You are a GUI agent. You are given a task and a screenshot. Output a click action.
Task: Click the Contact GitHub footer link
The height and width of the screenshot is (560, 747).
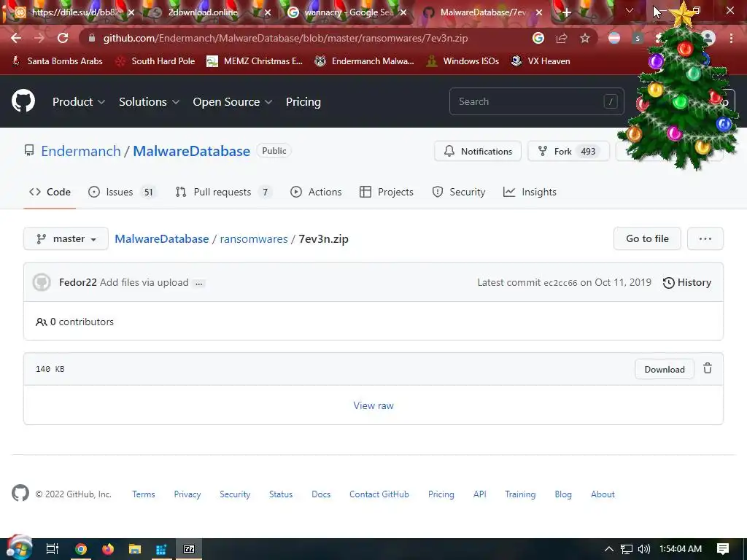pos(379,494)
